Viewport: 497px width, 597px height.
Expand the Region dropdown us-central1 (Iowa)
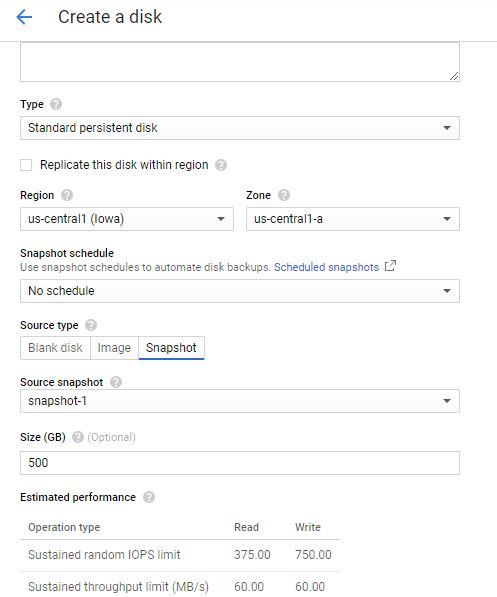pyautogui.click(x=127, y=219)
